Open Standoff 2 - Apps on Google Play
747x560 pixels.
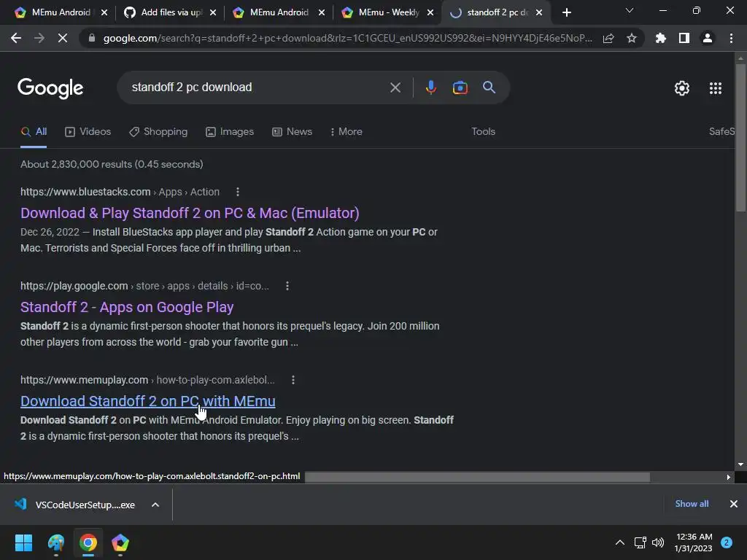tap(127, 307)
